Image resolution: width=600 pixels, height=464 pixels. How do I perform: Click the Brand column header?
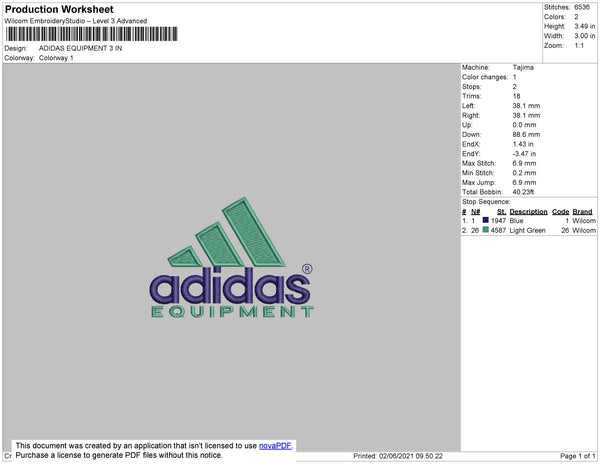[582, 212]
